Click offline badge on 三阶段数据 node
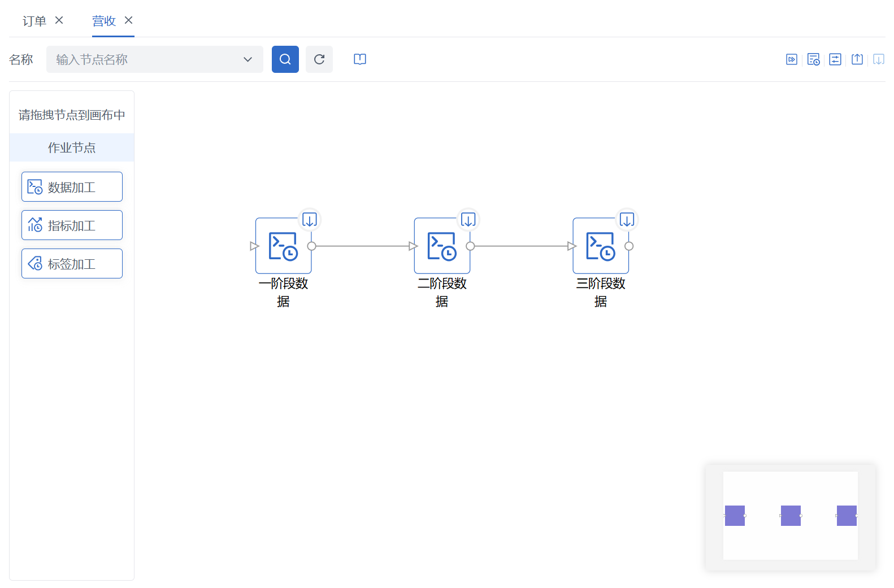 pyautogui.click(x=627, y=219)
